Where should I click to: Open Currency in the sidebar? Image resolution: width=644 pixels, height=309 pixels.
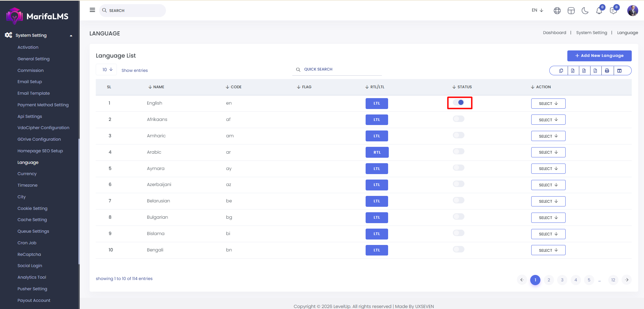(x=27, y=174)
